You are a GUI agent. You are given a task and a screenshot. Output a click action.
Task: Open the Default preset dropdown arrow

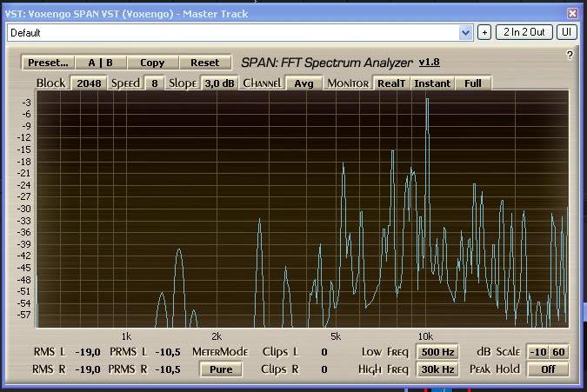pos(465,32)
